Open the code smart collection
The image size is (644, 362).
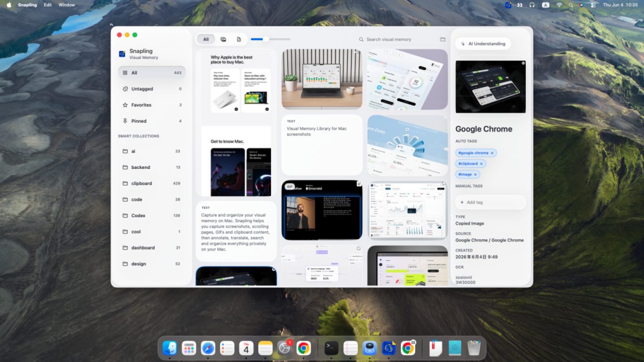click(x=152, y=200)
